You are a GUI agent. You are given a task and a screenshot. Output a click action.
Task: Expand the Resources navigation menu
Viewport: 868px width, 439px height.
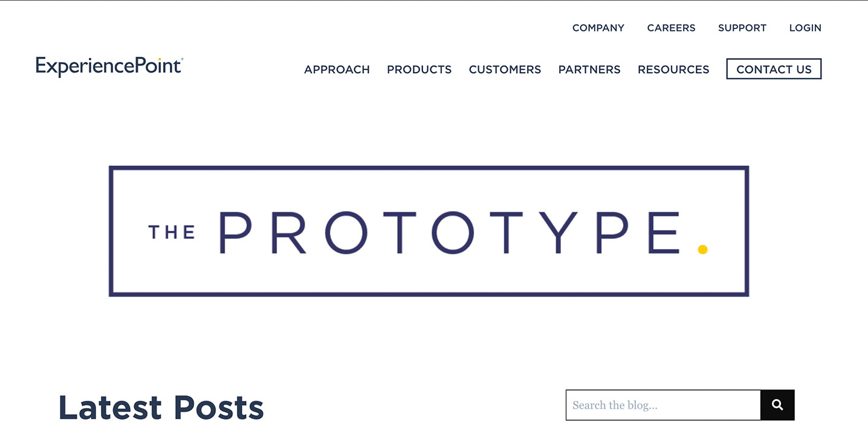[x=673, y=70]
